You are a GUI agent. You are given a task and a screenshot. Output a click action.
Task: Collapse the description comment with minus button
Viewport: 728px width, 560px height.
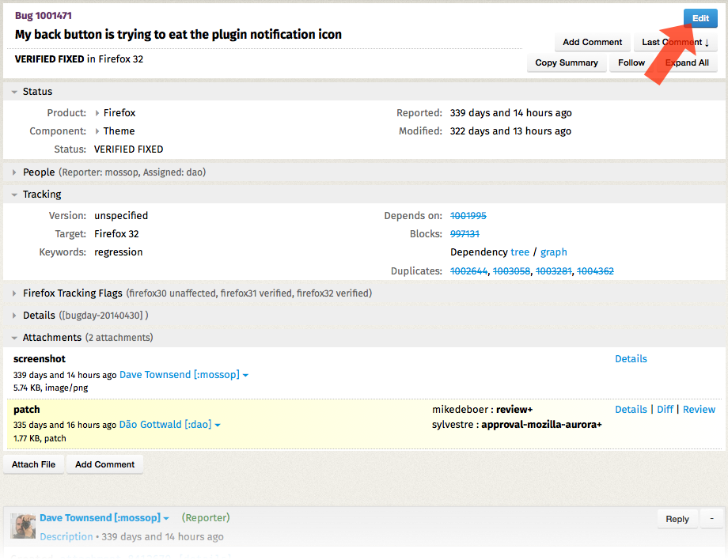(711, 519)
